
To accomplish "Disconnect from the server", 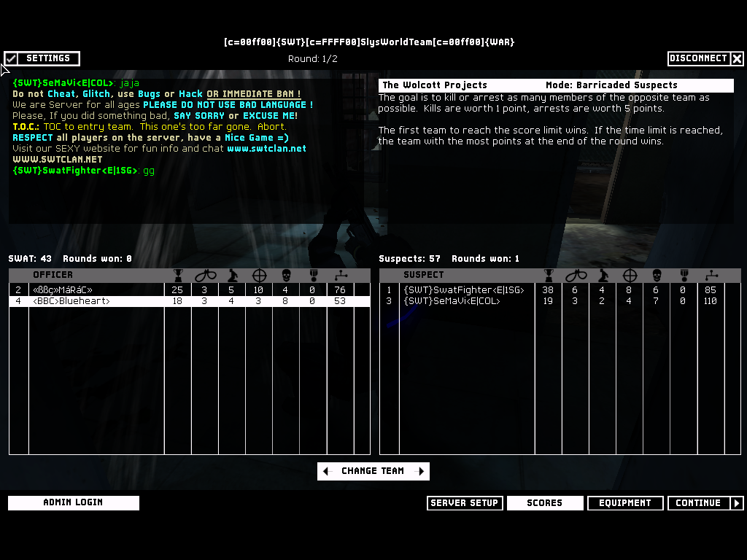I will click(698, 58).
